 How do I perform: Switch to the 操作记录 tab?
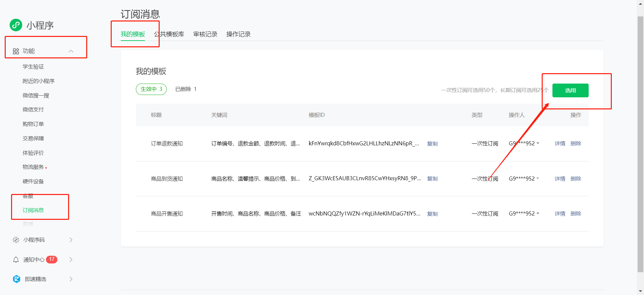(238, 34)
